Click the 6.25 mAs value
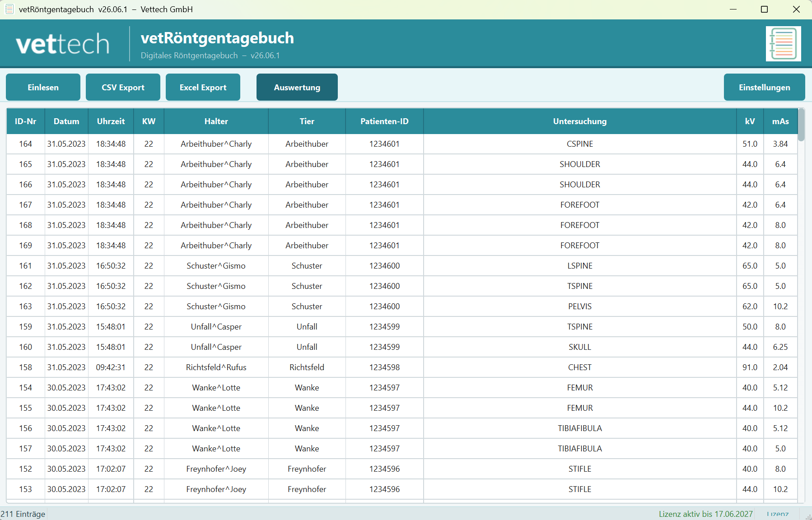Screen dimensions: 812x520 click(780, 347)
